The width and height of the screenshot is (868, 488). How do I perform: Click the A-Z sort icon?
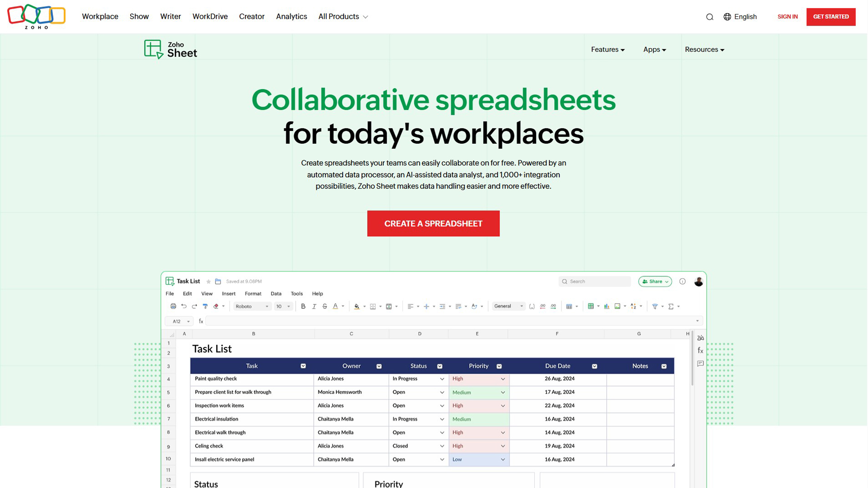tap(633, 306)
